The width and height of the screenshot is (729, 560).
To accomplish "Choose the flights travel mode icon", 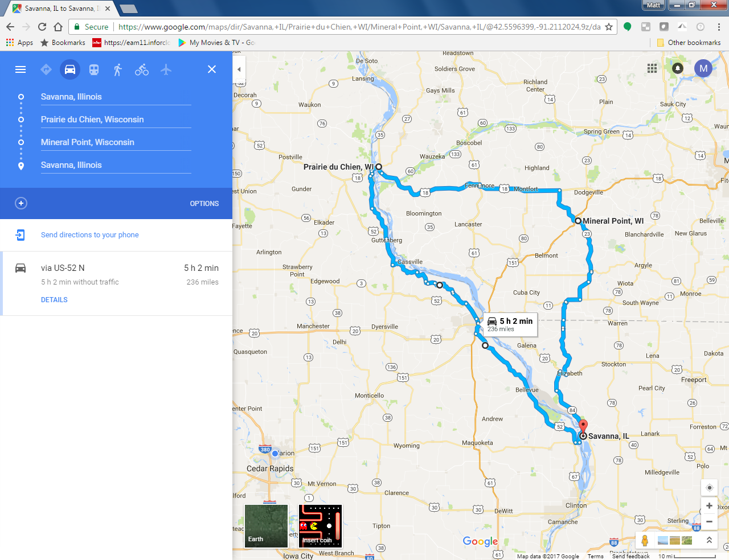I will tap(166, 69).
